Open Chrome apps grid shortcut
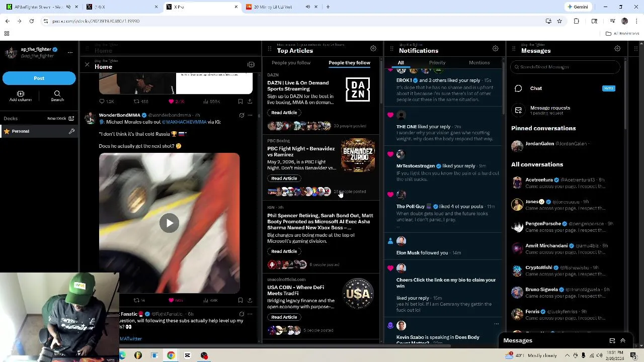This screenshot has height=362, width=644. pyautogui.click(x=7, y=34)
